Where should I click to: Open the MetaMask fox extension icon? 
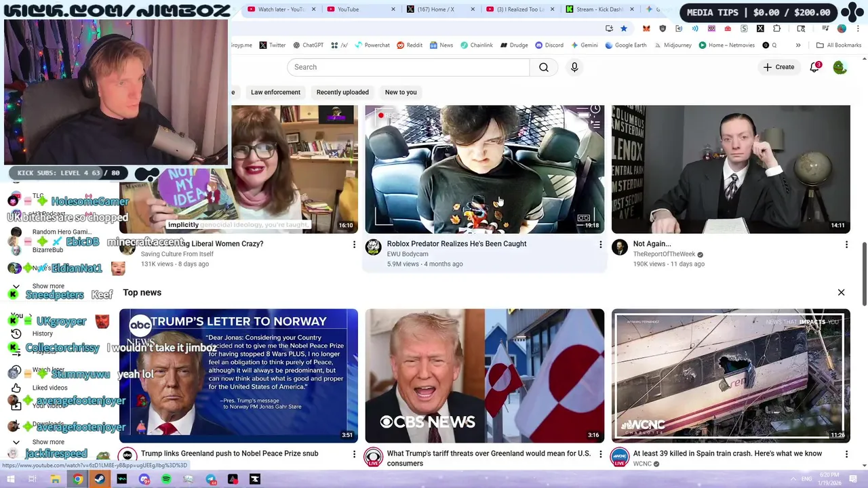(x=646, y=28)
